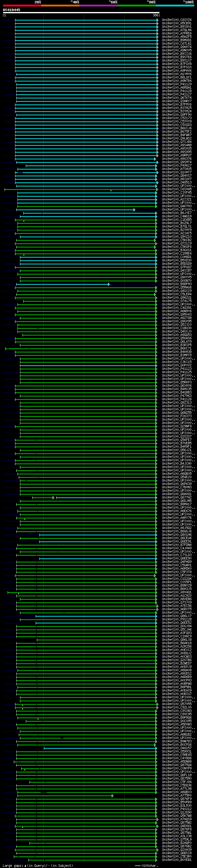Open hit UniRef100_C6SYZ4
Viewport: 197px width, 868px height.
(x=176, y=20)
